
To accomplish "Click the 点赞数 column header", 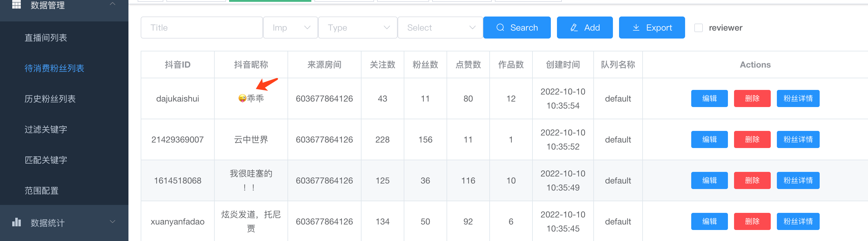I will point(468,65).
